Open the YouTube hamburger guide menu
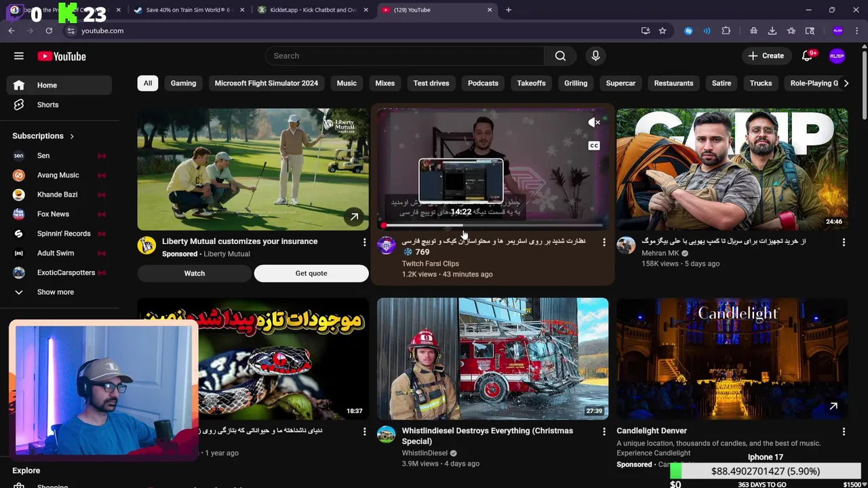Viewport: 868px width, 488px height. (x=19, y=56)
